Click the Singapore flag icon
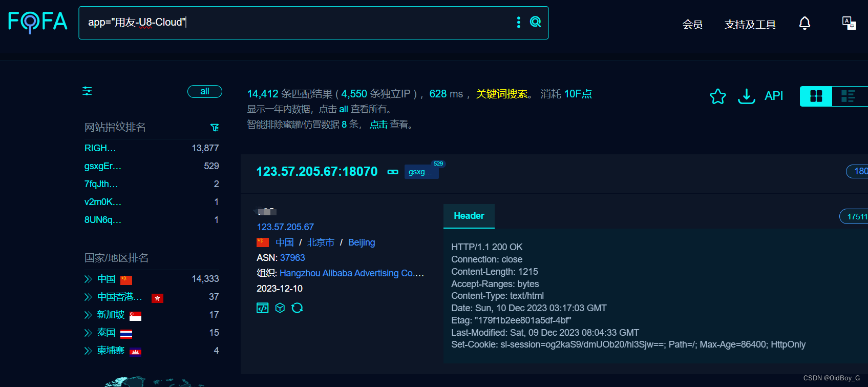868x387 pixels. (135, 316)
